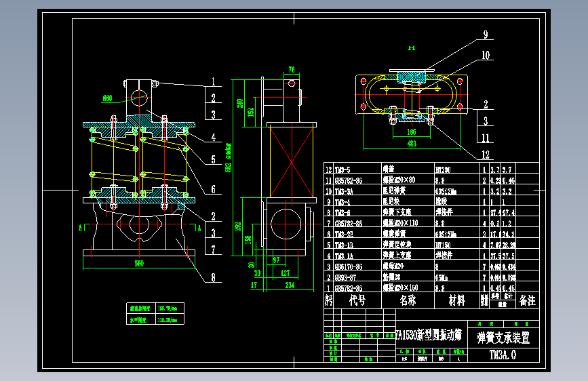Click the 弹簧支承装置 drawing name

(x=504, y=338)
